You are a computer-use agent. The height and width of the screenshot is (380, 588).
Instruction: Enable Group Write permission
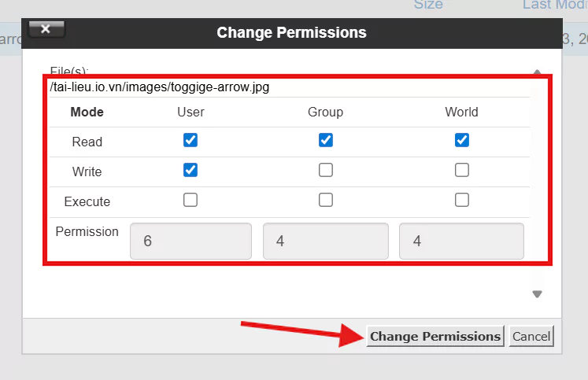[x=326, y=170]
